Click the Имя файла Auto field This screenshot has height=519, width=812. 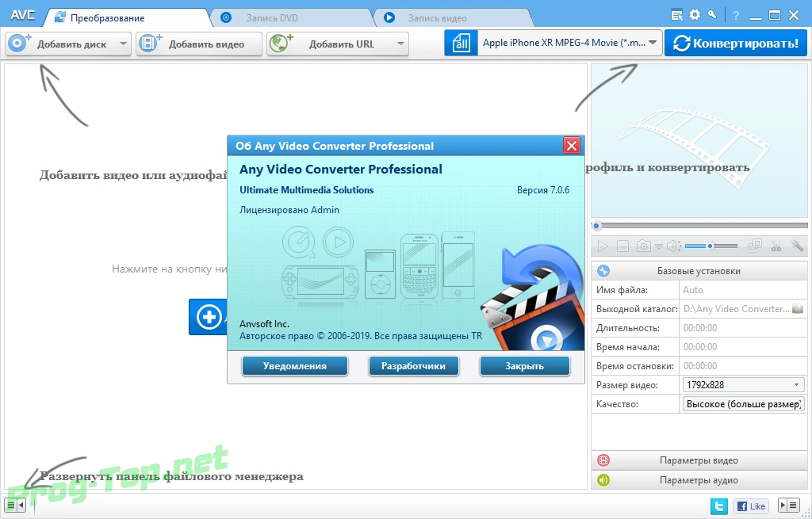click(x=743, y=290)
